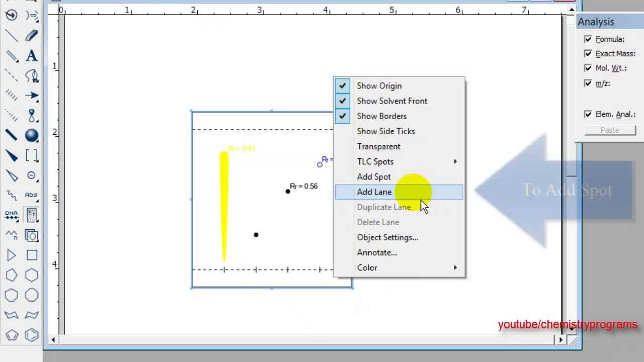Choose Add Spot from context menu
Viewport: 644px width, 362px height.
coord(399,176)
